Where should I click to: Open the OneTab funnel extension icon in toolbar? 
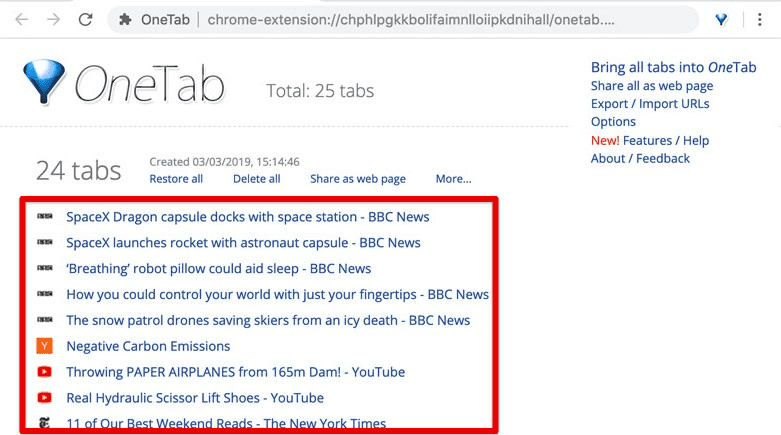721,19
